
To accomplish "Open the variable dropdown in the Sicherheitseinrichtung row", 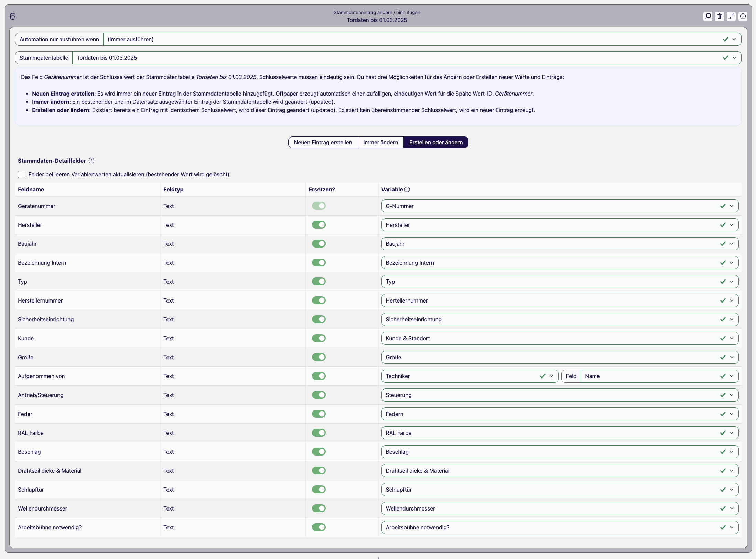I will pos(560,319).
